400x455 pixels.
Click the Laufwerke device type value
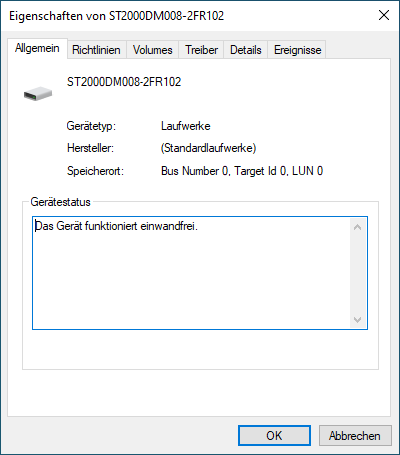click(x=186, y=126)
